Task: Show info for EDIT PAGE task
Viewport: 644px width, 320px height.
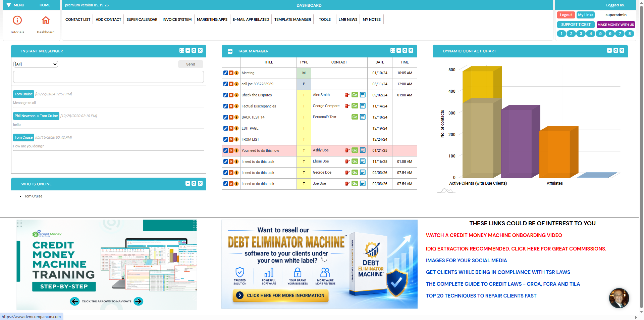Action: pyautogui.click(x=236, y=128)
